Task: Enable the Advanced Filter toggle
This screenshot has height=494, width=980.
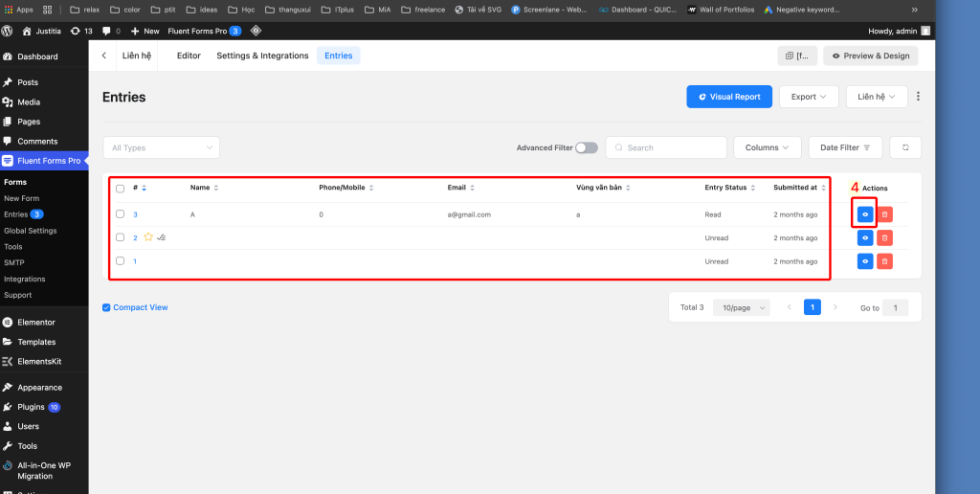Action: point(586,147)
